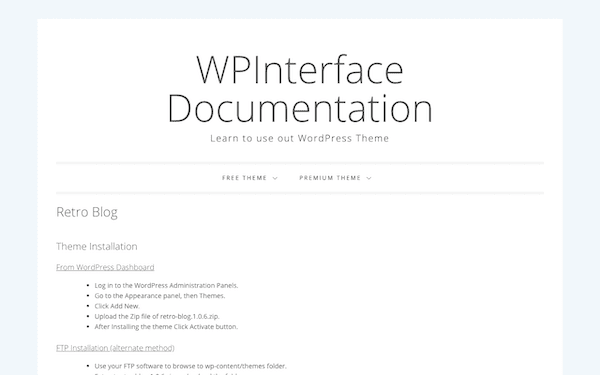
Task: Select the Click Add New list item
Action: (117, 306)
